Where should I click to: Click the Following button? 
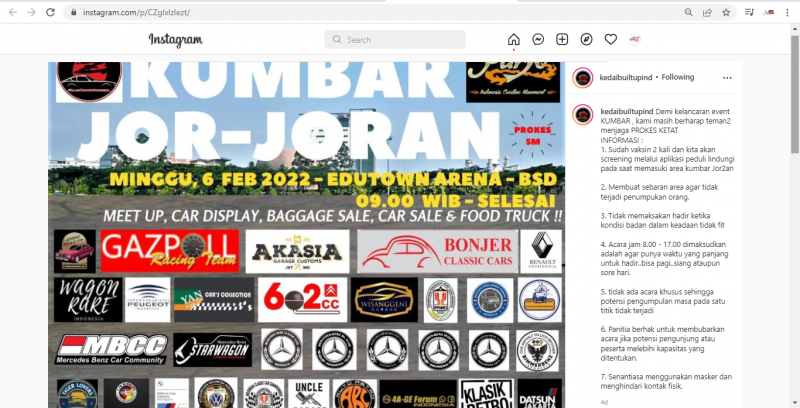678,78
